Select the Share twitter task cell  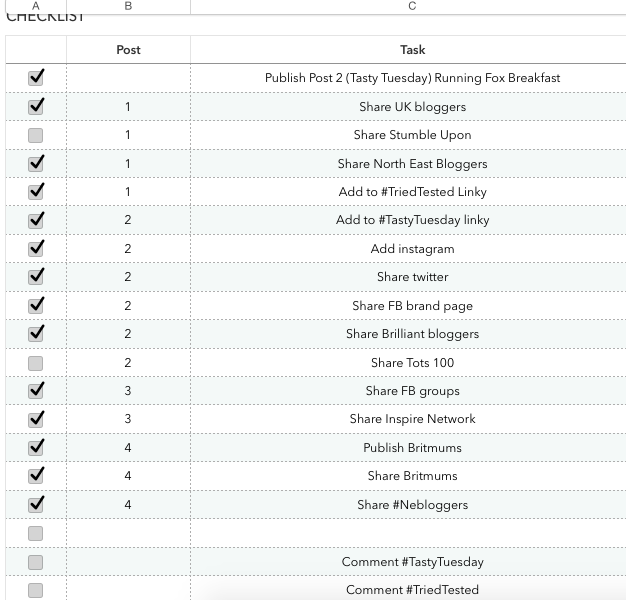point(412,277)
